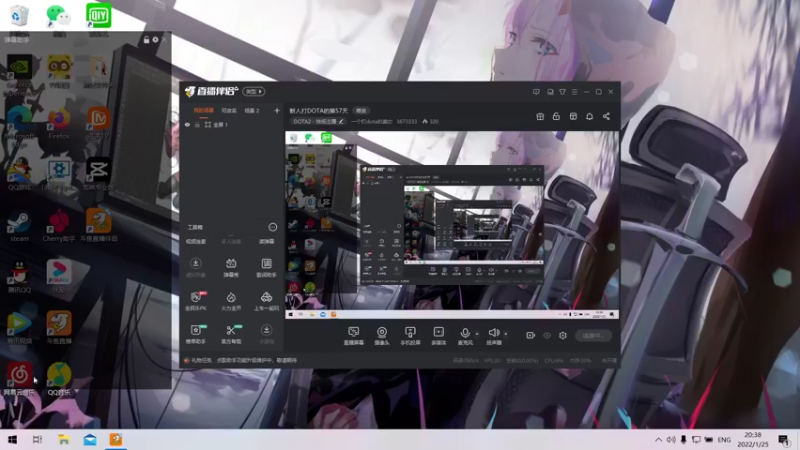
Task: Open feedback message icon in title bar
Action: (x=536, y=92)
